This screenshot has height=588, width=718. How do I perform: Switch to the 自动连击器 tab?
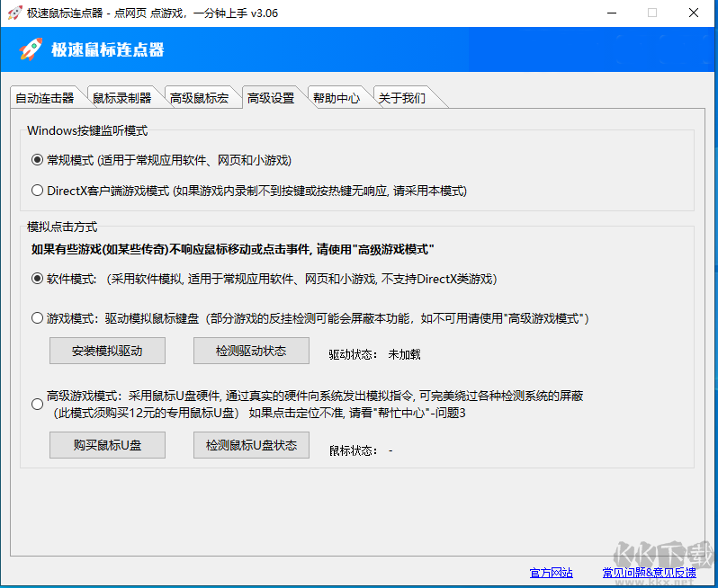pos(45,98)
